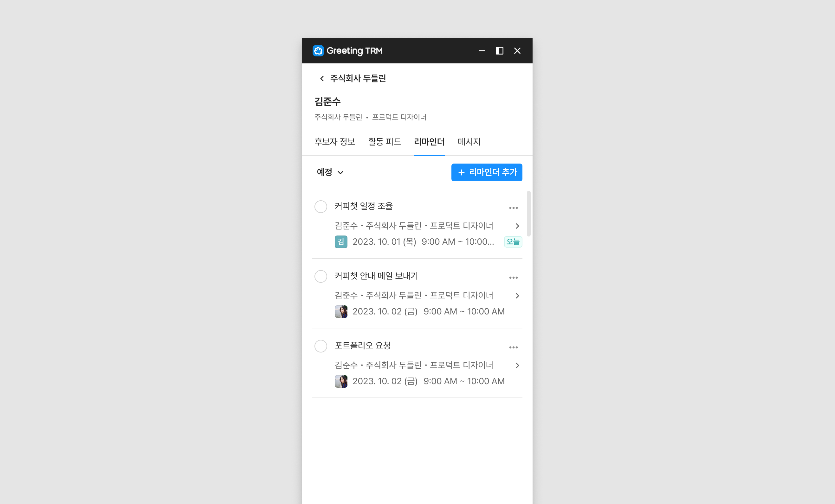The image size is (835, 504).
Task: Open the 예정 filter dropdown
Action: click(330, 172)
